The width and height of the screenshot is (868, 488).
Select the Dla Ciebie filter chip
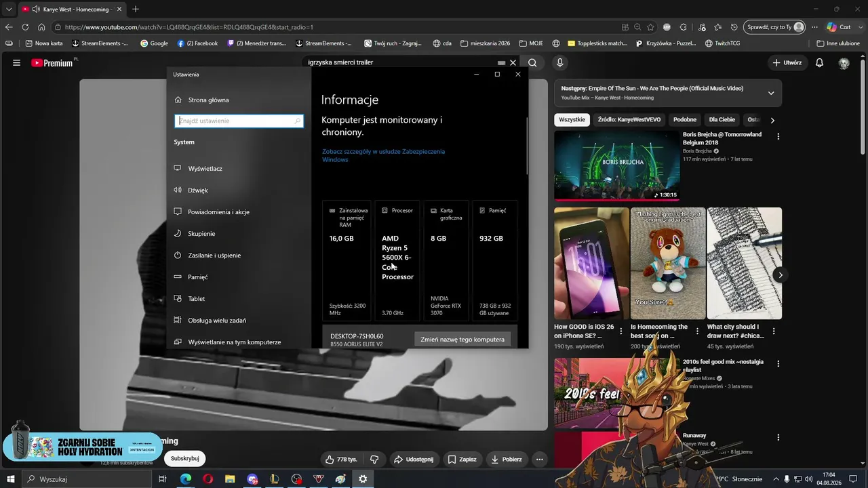[722, 120]
